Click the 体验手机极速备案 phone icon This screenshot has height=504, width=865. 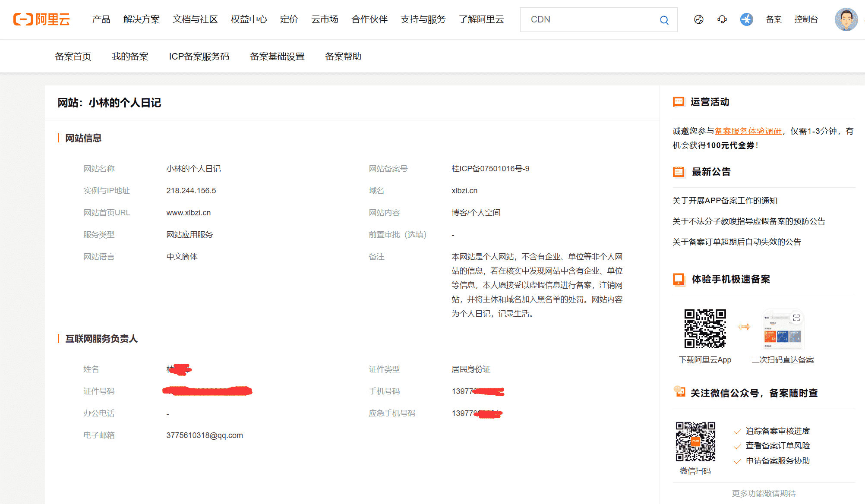[x=679, y=280]
